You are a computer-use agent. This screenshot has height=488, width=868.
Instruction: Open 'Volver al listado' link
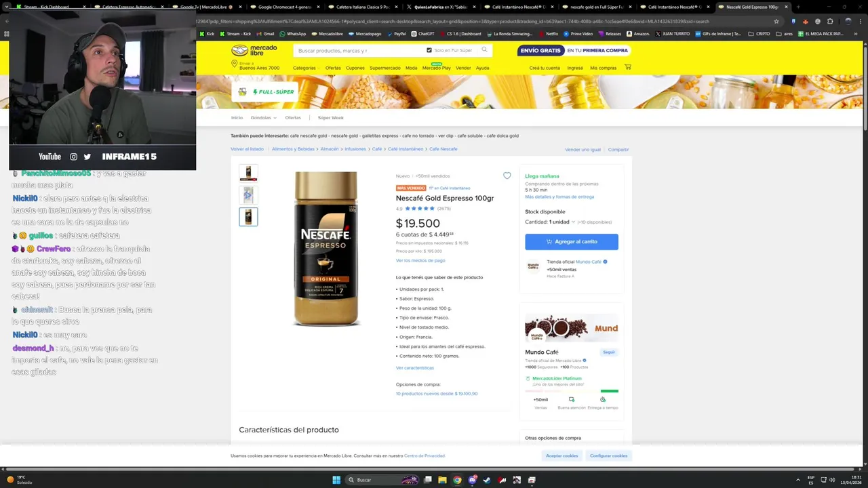coord(247,148)
